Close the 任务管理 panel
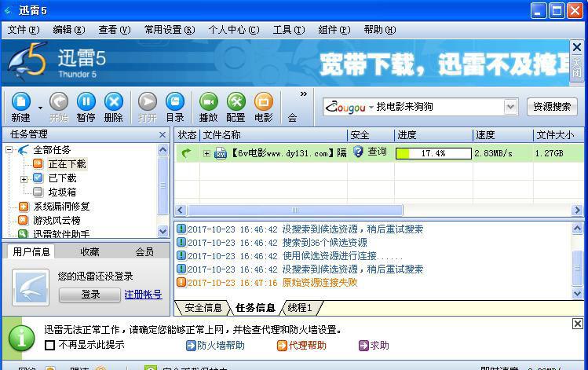This screenshot has width=588, height=370. tap(163, 134)
